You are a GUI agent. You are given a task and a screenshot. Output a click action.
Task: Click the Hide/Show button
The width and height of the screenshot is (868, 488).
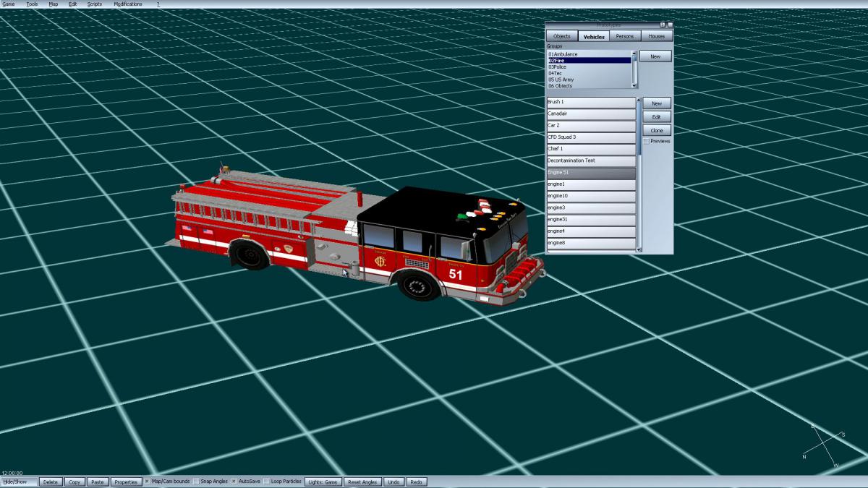[x=19, y=481]
